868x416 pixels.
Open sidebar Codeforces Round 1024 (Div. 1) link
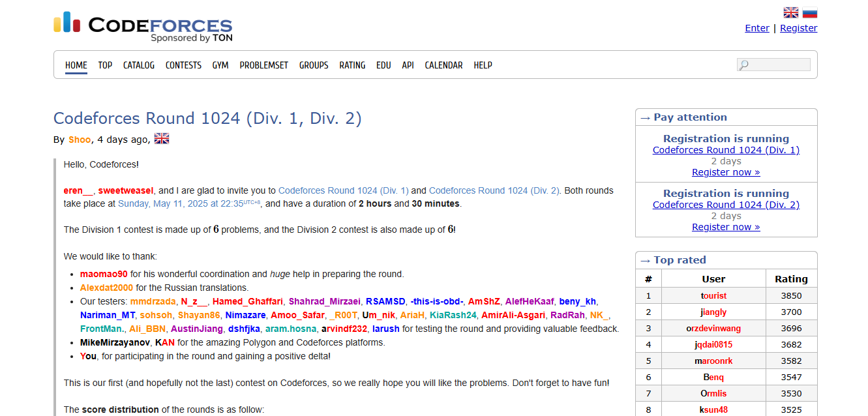(x=726, y=150)
